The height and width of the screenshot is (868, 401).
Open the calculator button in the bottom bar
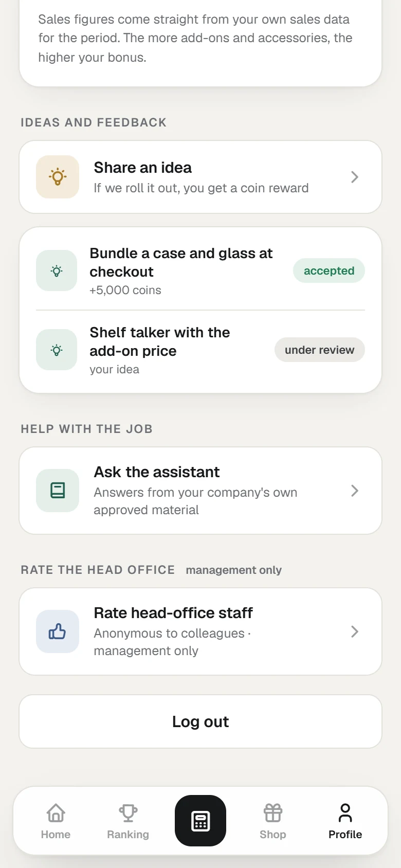pos(200,821)
